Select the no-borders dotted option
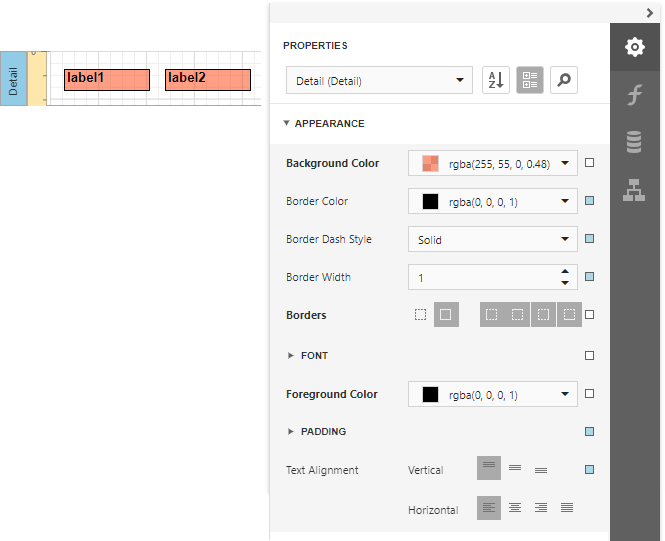 click(420, 315)
